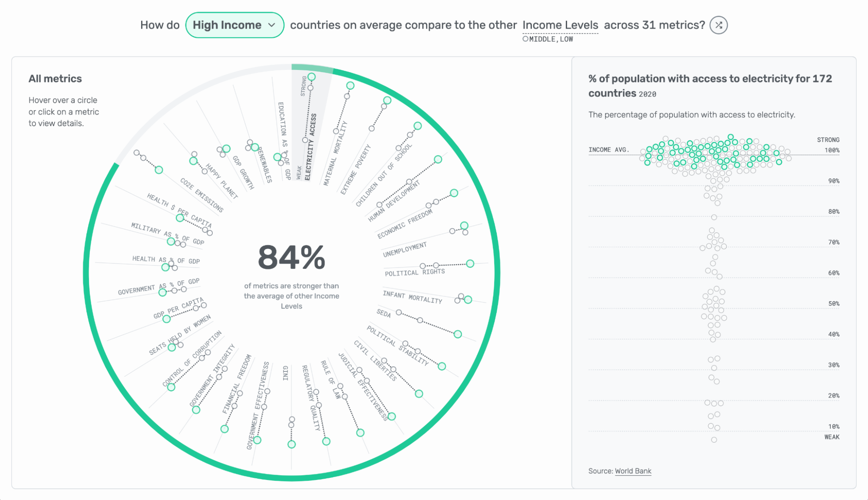Expand the Income Levels selector
The height and width of the screenshot is (500, 868).
[x=561, y=25]
